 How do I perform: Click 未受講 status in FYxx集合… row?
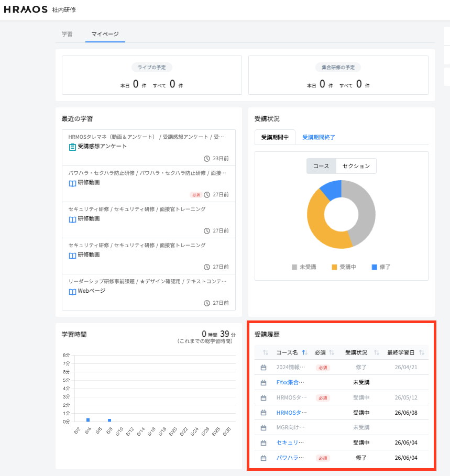point(361,382)
